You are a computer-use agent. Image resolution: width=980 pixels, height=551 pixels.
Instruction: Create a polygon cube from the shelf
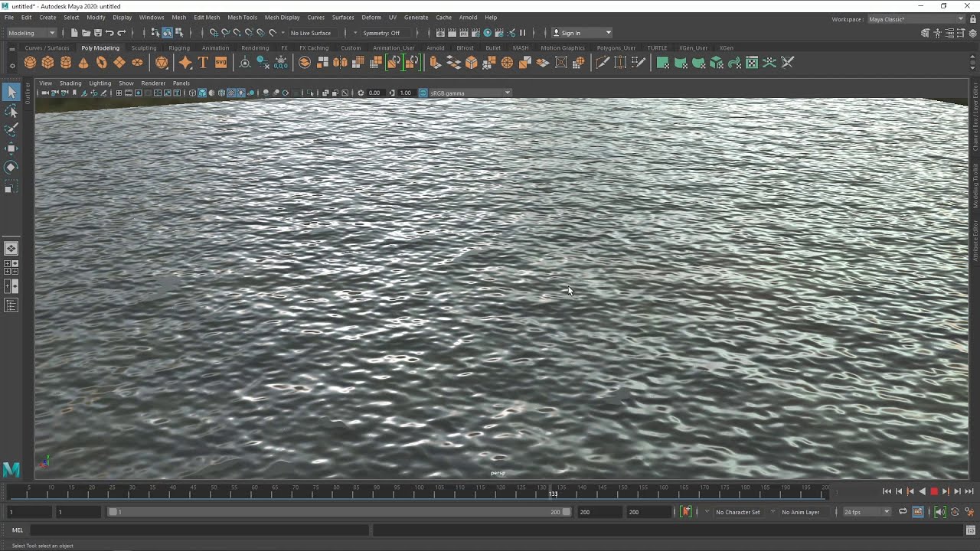click(48, 63)
